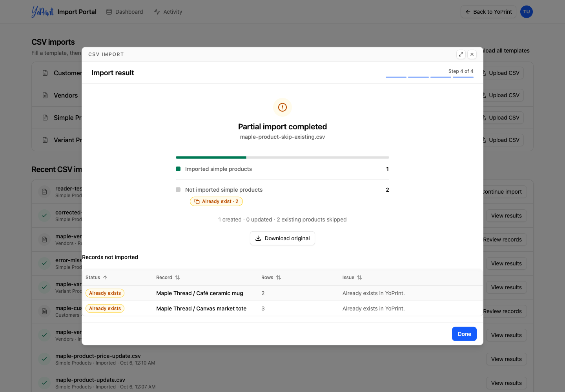Expand the CSV import dialog to fullscreen

coord(461,54)
